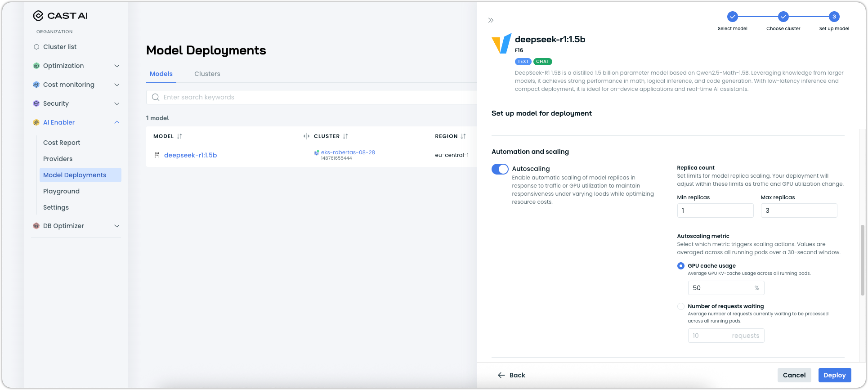The width and height of the screenshot is (868, 390).
Task: Click the DB Optimizer sidebar icon
Action: [x=36, y=226]
